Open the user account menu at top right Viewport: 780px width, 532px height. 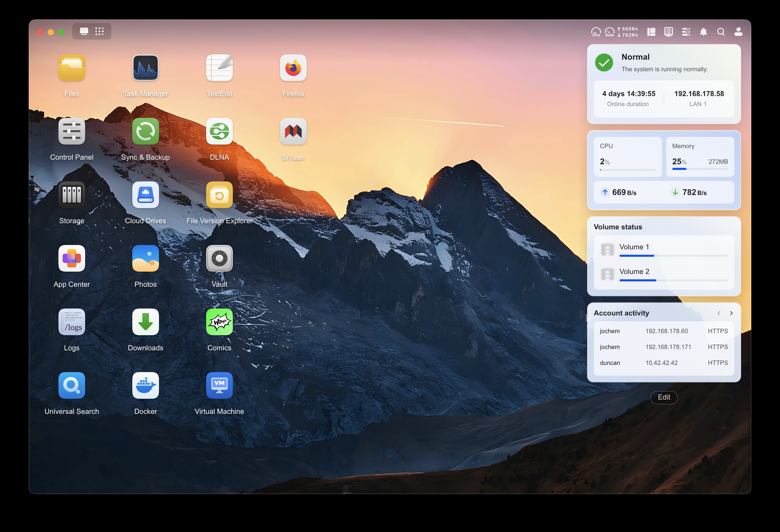[x=738, y=32]
